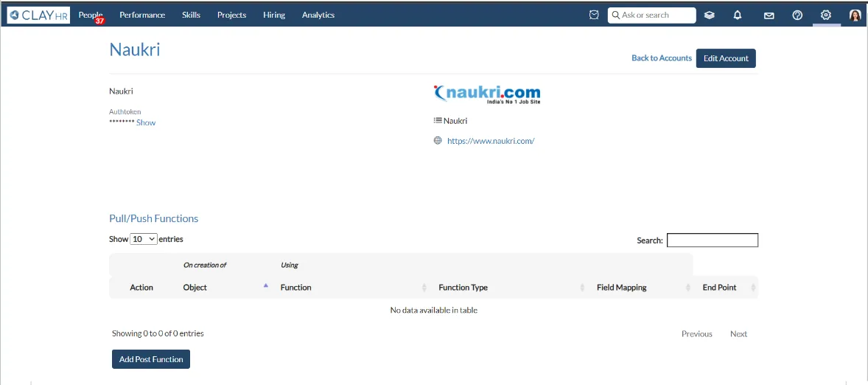Open the help question mark icon

[798, 15]
